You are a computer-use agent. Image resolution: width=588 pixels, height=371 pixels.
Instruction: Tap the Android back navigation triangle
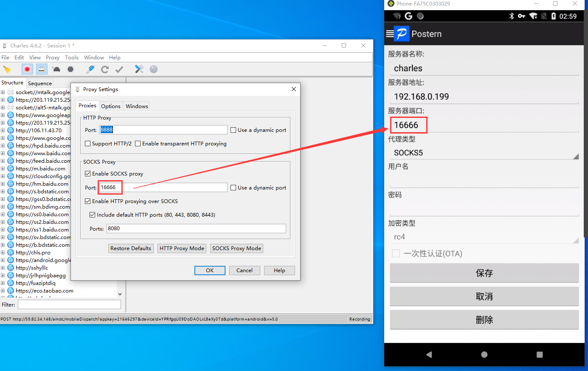429,354
